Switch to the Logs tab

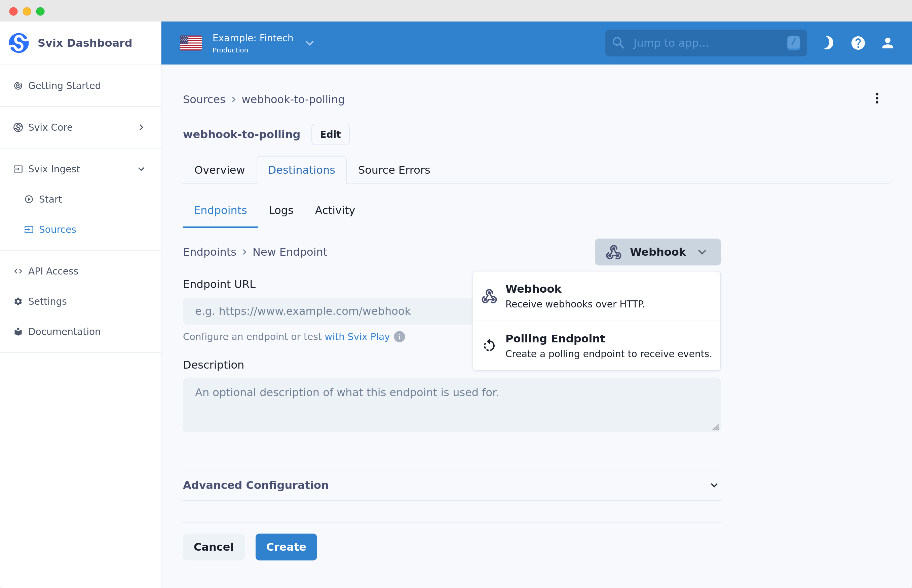pyautogui.click(x=281, y=210)
